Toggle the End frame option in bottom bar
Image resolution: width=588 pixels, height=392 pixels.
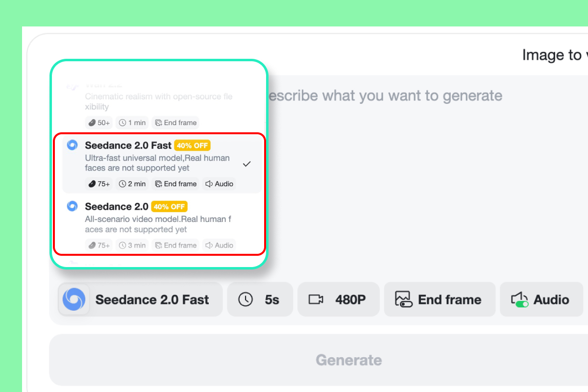pos(439,299)
